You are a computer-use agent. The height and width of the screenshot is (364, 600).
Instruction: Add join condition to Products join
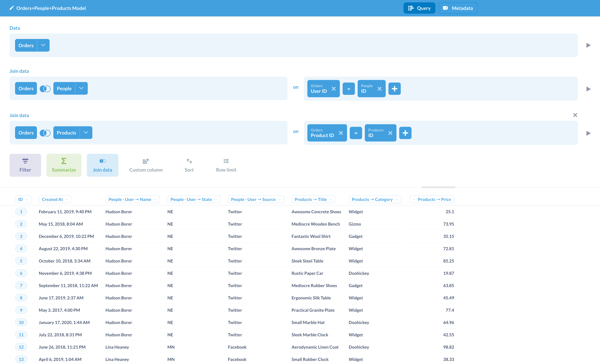(405, 133)
